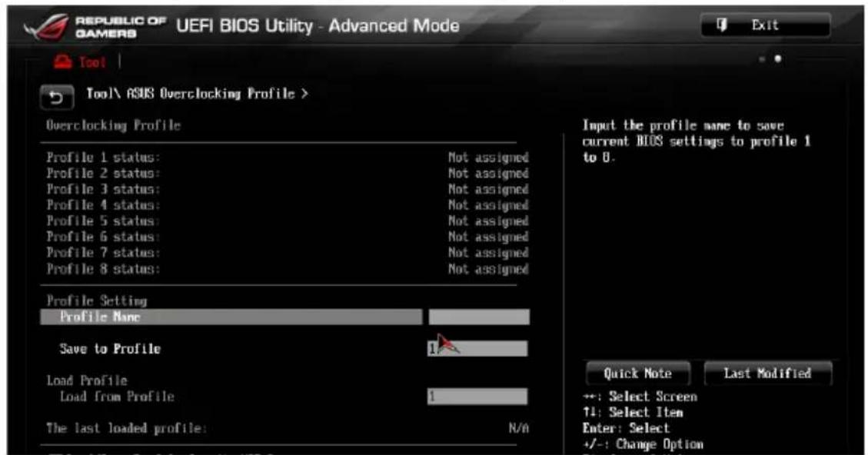Image resolution: width=868 pixels, height=455 pixels.
Task: Click the Exit button
Action: click(765, 25)
